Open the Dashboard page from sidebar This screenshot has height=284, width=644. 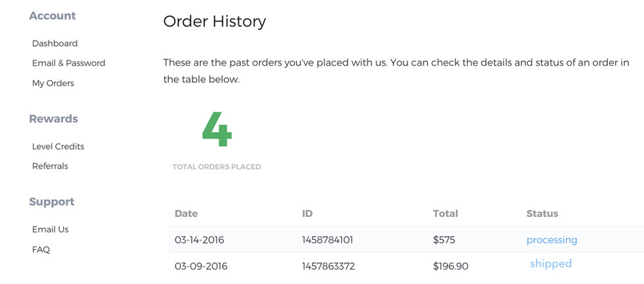(x=55, y=43)
